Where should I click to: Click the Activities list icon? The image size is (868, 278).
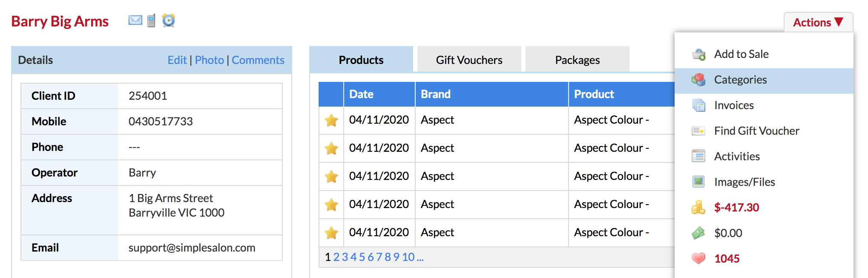[698, 156]
